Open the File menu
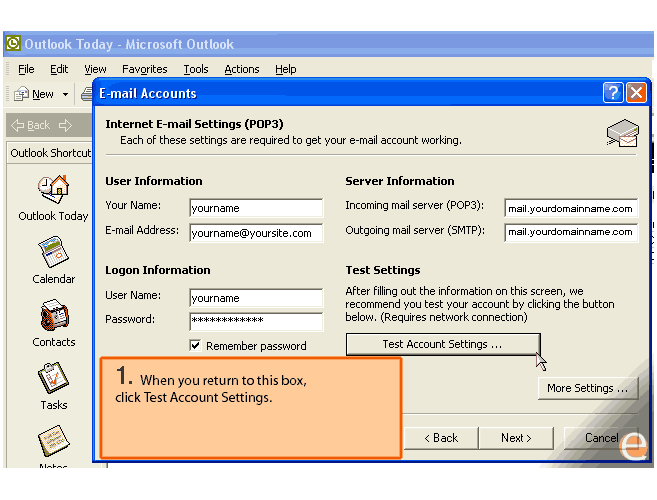Screen dimensions: 657x500 26,69
